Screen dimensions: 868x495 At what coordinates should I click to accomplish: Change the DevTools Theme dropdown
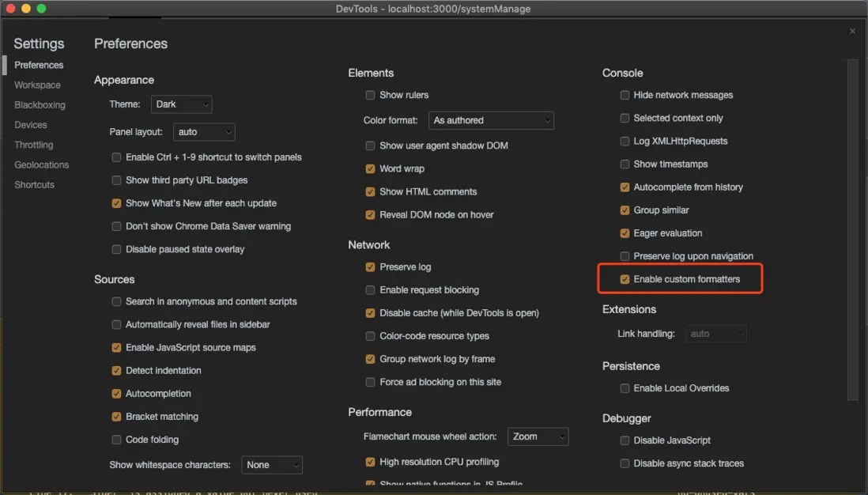pos(181,104)
